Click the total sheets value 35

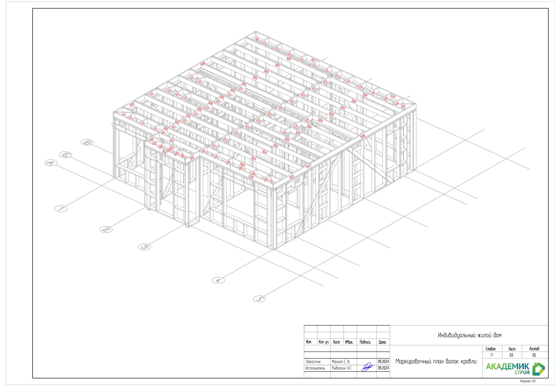[x=534, y=355]
